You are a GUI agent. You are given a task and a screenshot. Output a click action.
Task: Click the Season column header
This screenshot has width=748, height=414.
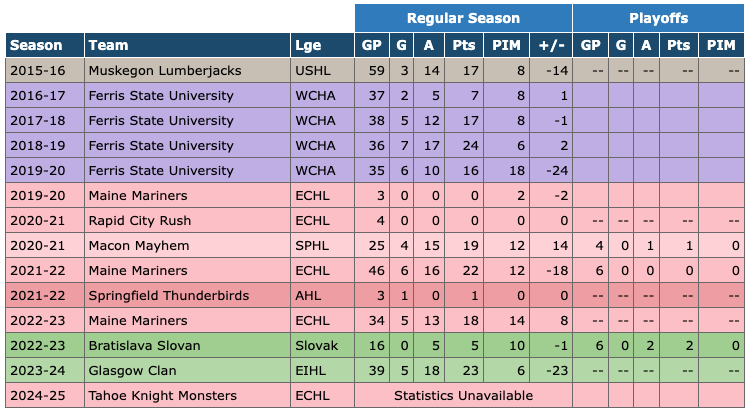click(x=36, y=45)
